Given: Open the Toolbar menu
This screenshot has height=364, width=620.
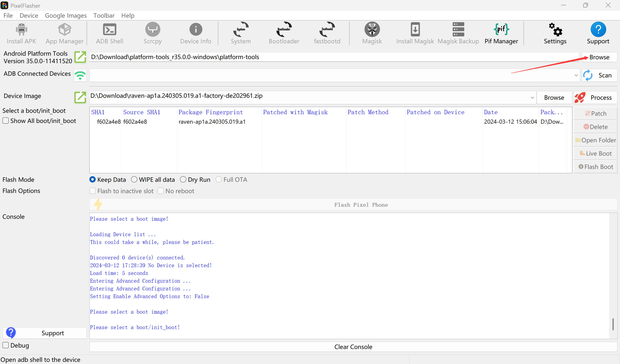Looking at the screenshot, I should (104, 15).
